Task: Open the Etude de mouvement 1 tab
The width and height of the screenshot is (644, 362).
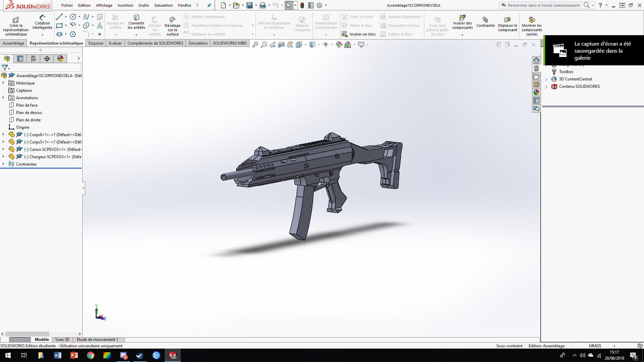Action: [97, 340]
